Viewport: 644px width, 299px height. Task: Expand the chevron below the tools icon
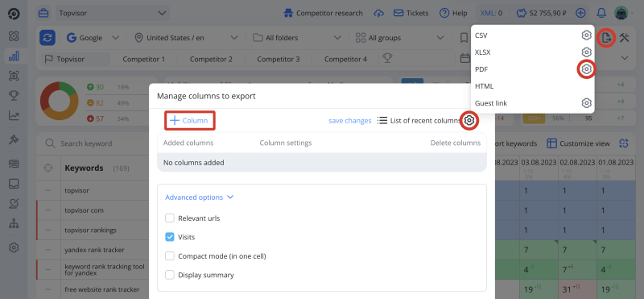coord(625,58)
